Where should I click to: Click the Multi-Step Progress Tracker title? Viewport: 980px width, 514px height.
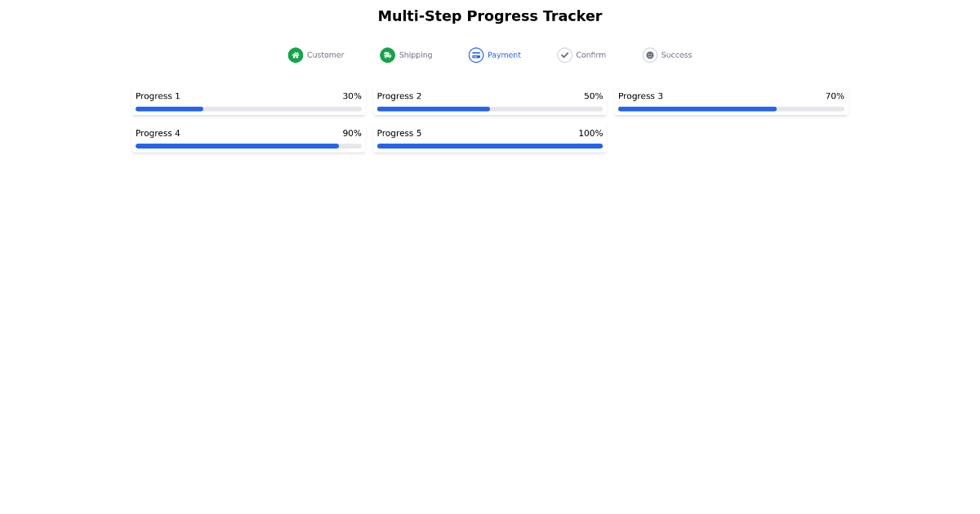coord(490,16)
